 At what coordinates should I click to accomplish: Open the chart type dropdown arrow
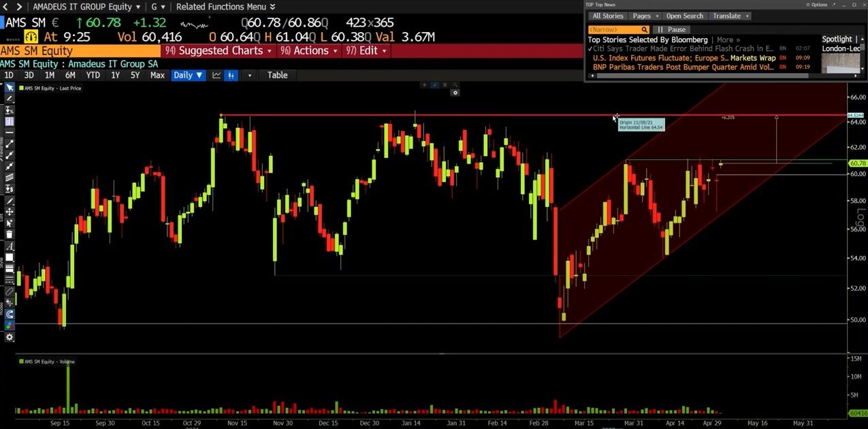click(249, 75)
